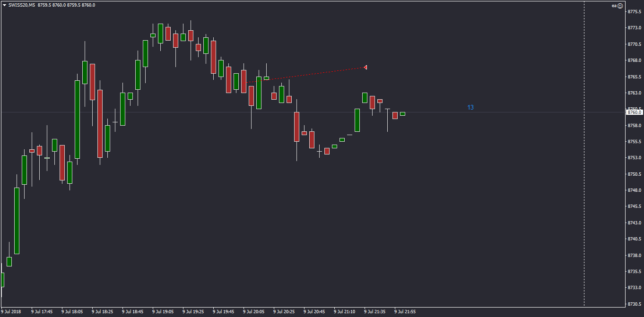Click price axis label 8775.5
Image resolution: width=644 pixels, height=317 pixels.
pos(634,12)
